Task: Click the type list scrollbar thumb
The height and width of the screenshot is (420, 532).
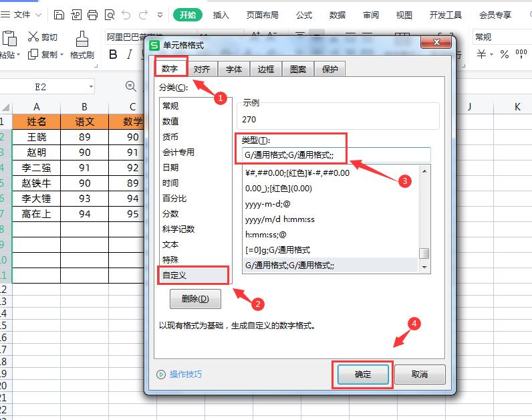Action: [x=424, y=253]
